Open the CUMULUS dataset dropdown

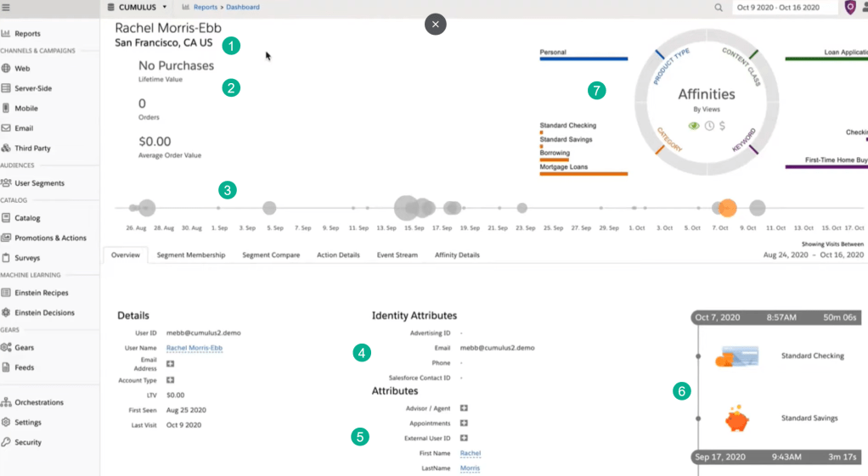click(137, 8)
